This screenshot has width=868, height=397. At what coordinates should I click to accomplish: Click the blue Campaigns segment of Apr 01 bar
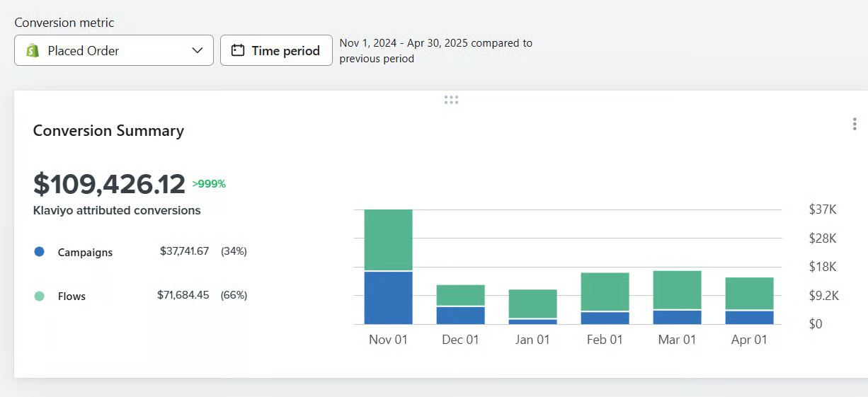749,317
